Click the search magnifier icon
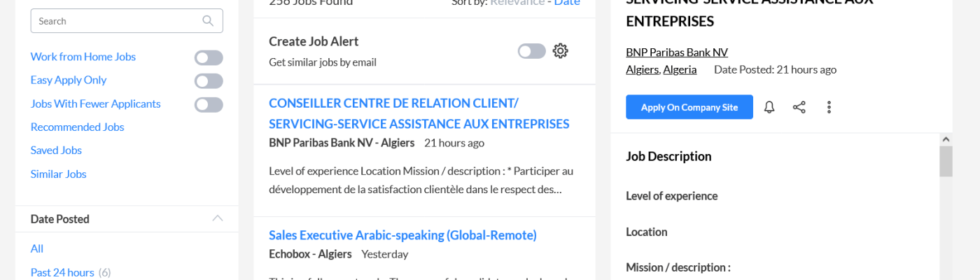This screenshot has height=280, width=980. [x=208, y=21]
